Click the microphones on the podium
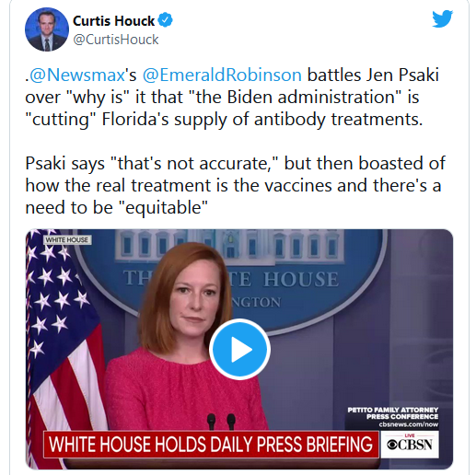The width and height of the screenshot is (476, 475). pos(221,422)
